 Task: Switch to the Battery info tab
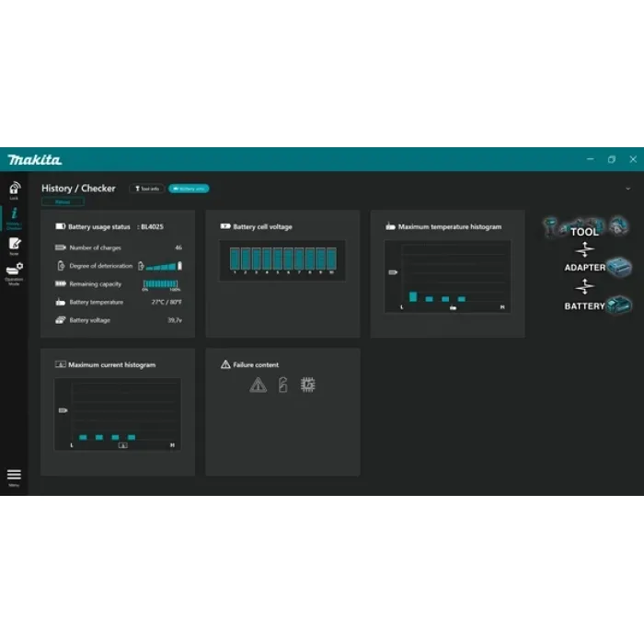tap(189, 189)
